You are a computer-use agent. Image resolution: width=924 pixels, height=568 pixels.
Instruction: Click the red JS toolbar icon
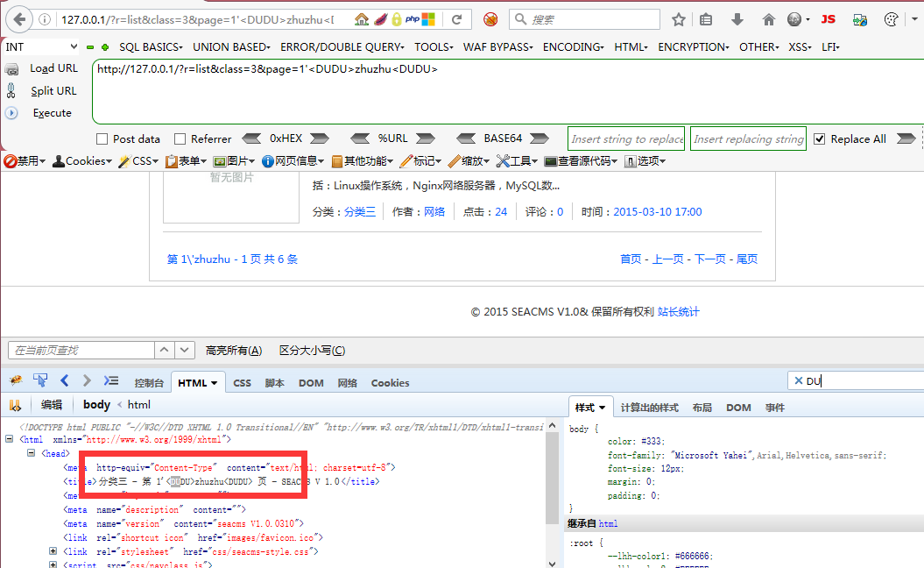pyautogui.click(x=828, y=19)
